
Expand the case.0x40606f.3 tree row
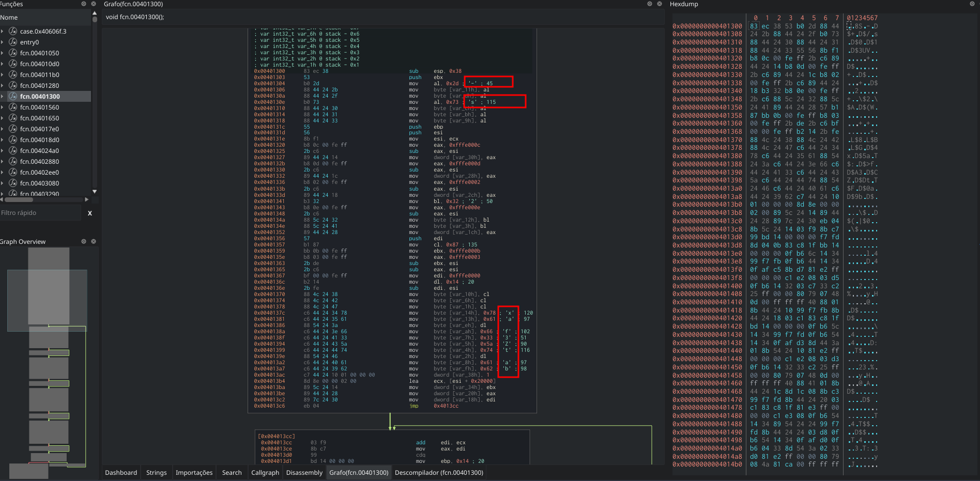click(x=3, y=31)
